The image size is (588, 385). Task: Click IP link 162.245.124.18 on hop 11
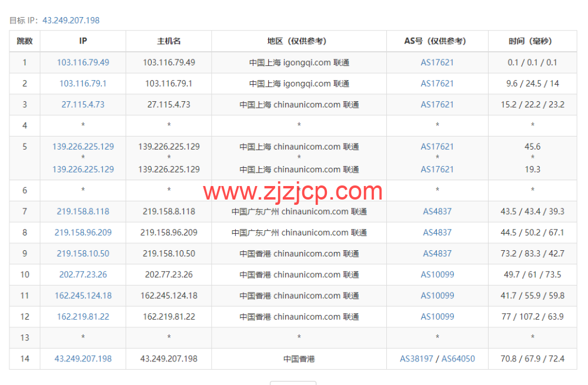point(82,296)
